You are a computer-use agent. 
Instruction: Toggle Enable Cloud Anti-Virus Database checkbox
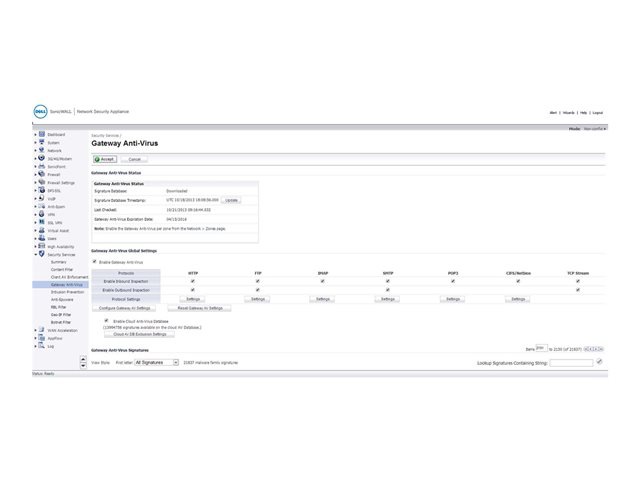[x=107, y=321]
